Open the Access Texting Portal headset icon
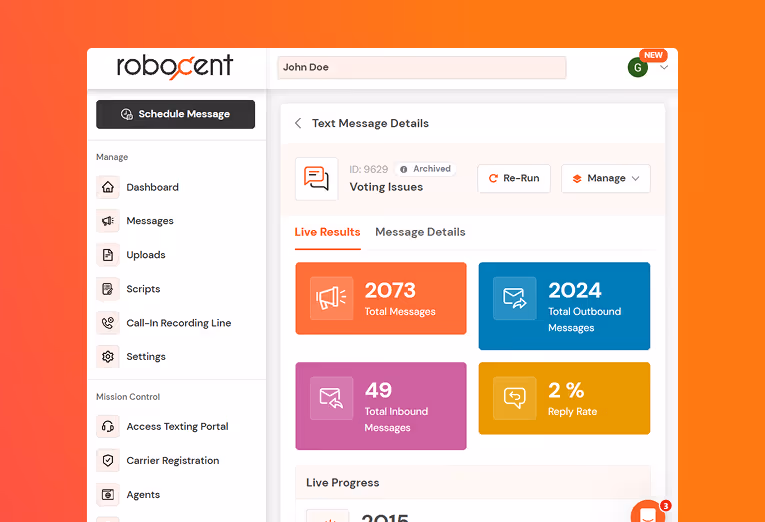The height and width of the screenshot is (522, 765). point(108,426)
